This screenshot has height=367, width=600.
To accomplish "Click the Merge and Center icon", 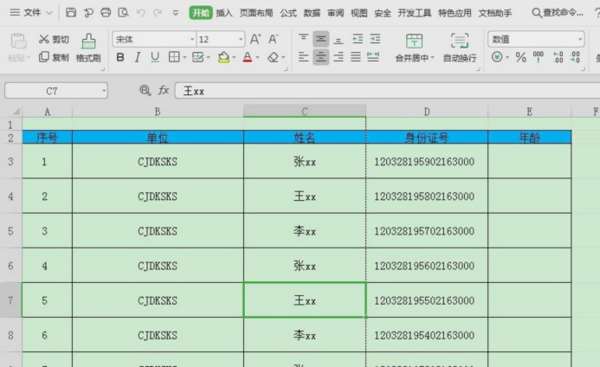I will pyautogui.click(x=414, y=41).
